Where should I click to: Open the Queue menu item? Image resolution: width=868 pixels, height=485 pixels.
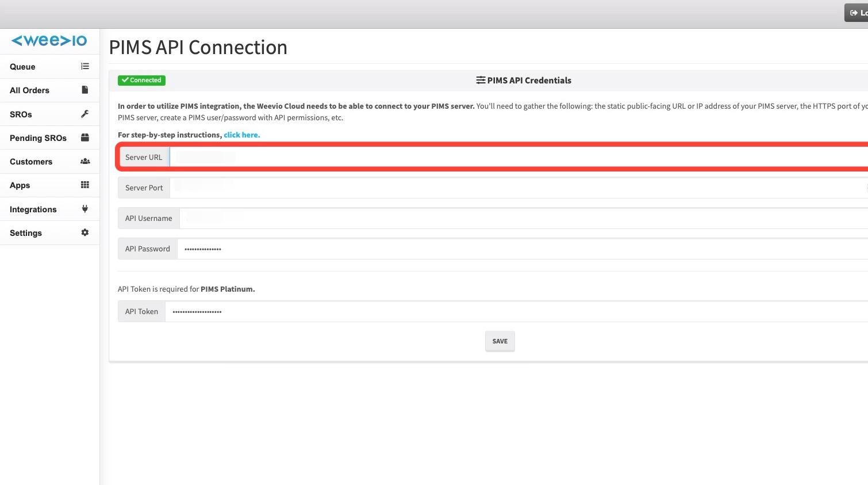49,67
